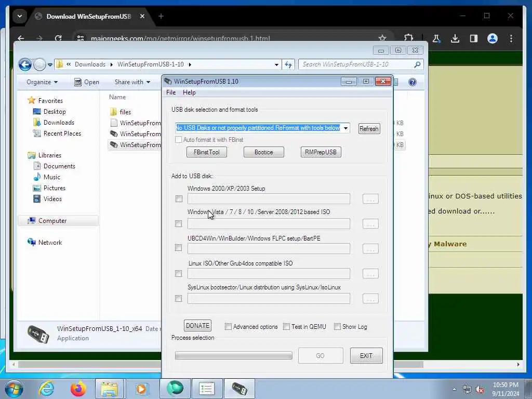This screenshot has width=532, height=399.
Task: Enable Test in QEMU checkbox
Action: 286,327
